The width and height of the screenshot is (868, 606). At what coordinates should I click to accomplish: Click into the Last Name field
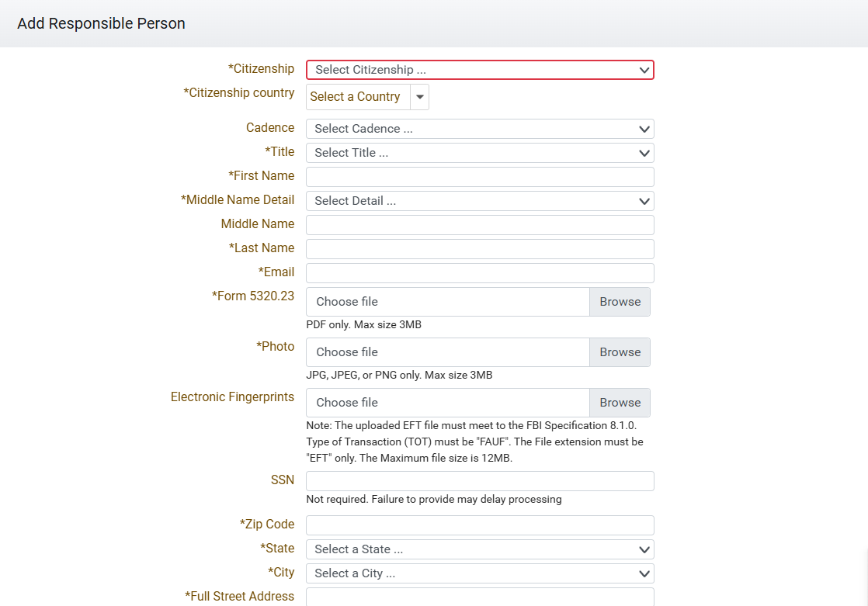pos(480,249)
